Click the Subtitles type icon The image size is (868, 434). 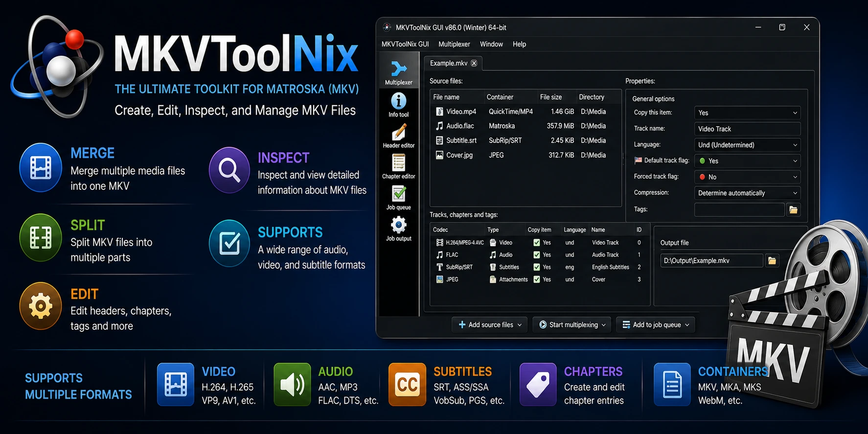tap(493, 267)
